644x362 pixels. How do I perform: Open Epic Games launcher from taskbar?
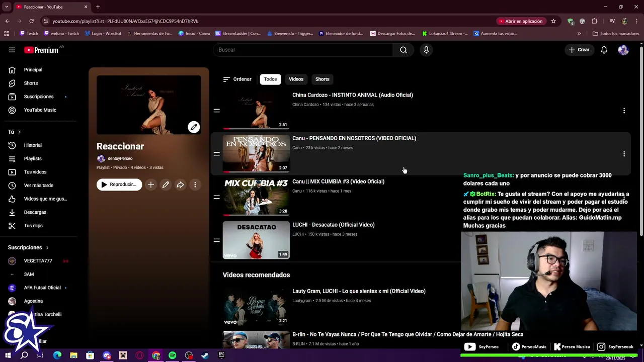[x=221, y=355]
